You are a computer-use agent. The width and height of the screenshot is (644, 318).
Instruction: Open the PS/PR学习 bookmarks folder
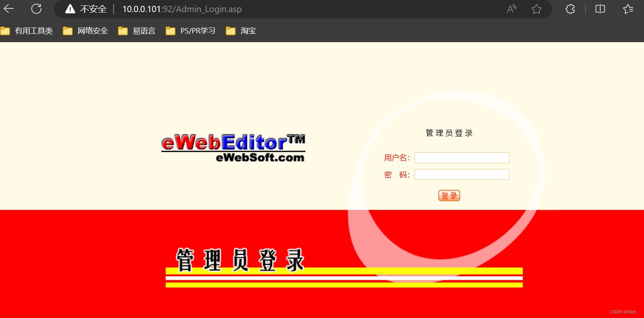click(x=191, y=31)
